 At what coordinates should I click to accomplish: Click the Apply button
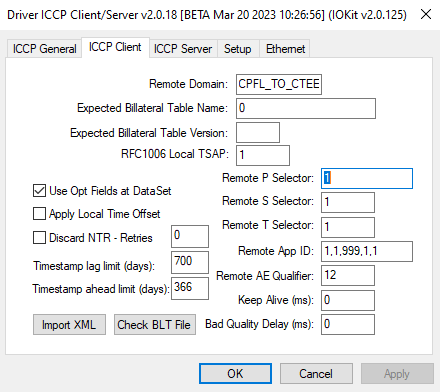coord(397,373)
